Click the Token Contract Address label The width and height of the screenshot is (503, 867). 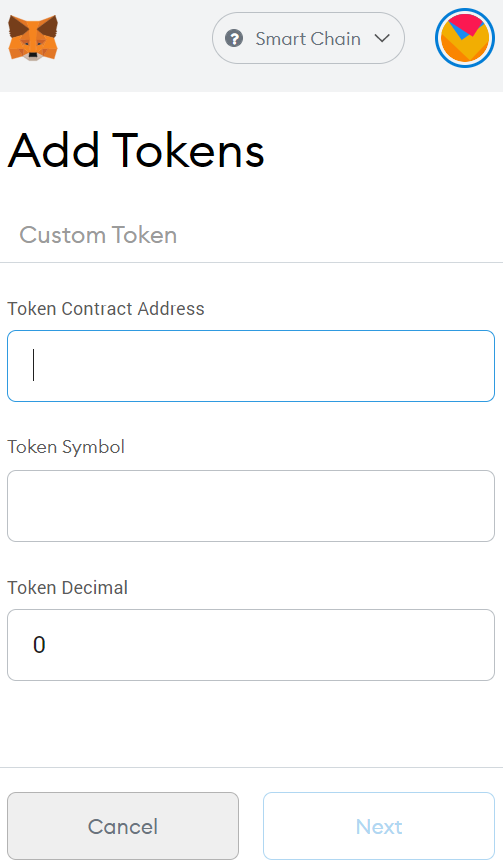[x=106, y=309]
